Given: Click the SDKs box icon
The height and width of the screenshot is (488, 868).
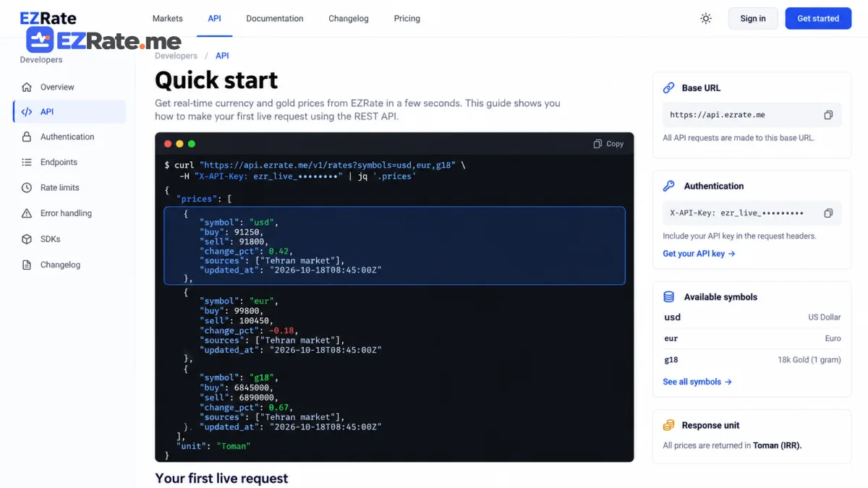Looking at the screenshot, I should (x=27, y=239).
